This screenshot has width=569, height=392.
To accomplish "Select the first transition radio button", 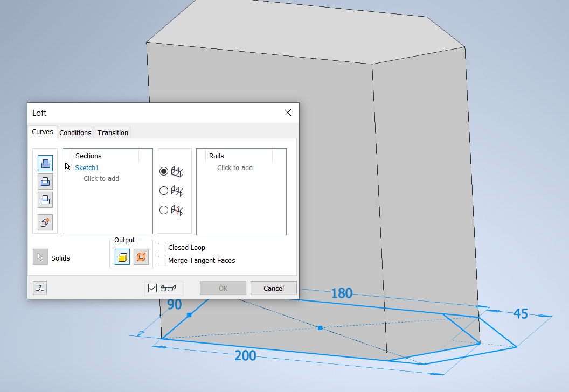I will pyautogui.click(x=163, y=171).
